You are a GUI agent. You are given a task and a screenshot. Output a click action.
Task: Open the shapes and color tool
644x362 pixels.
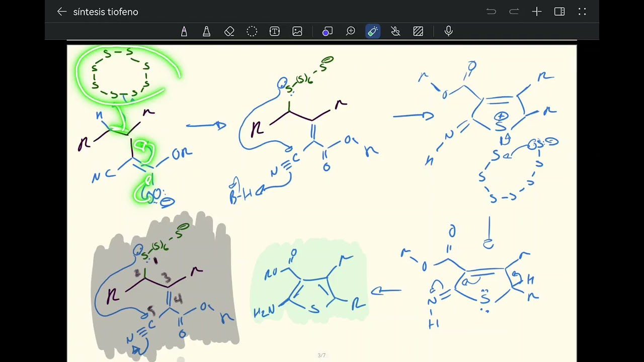click(x=328, y=31)
